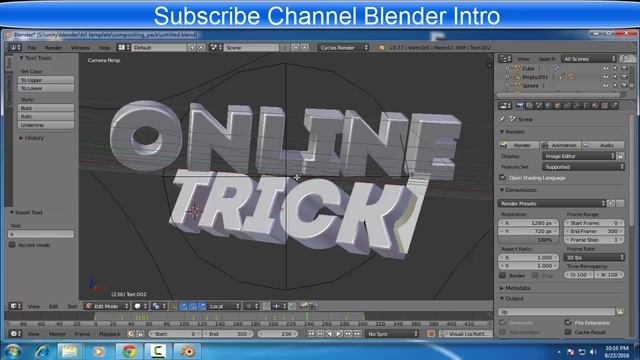Click the Animation render button
The width and height of the screenshot is (640, 360).
pos(560,145)
